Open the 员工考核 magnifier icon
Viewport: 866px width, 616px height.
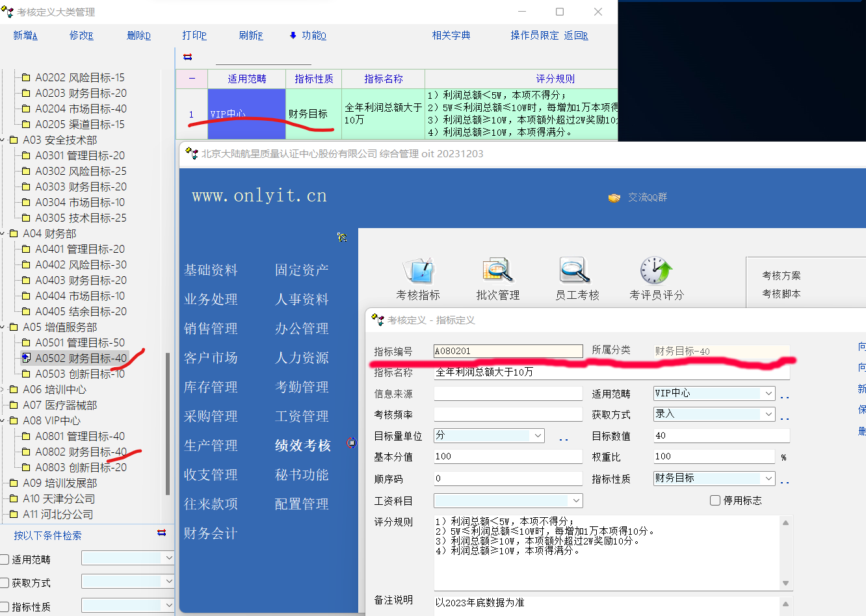(576, 270)
